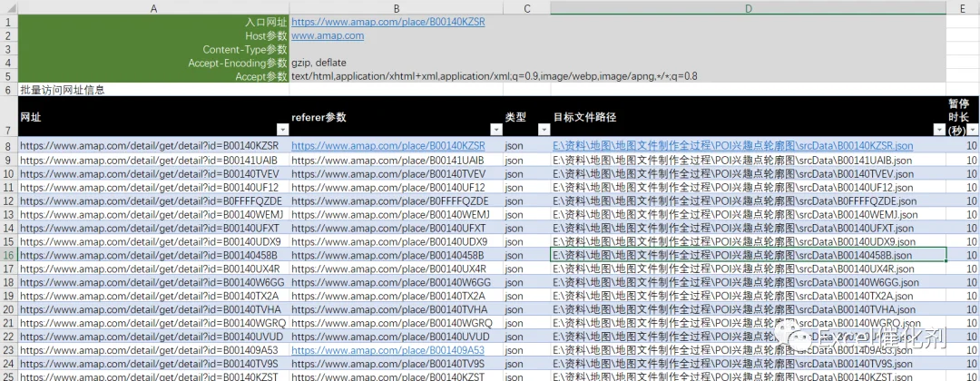The height and width of the screenshot is (381, 980).
Task: Select the json type cell in row 19
Action: point(527,296)
